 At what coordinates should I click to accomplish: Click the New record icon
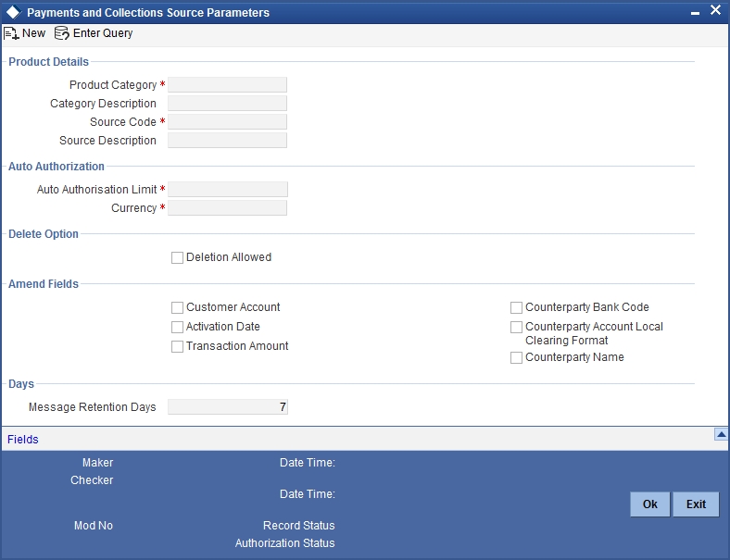(x=11, y=33)
